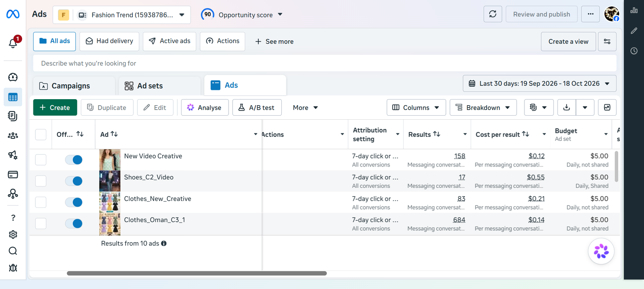Select the Ads tab
This screenshot has width=644, height=289.
(245, 85)
